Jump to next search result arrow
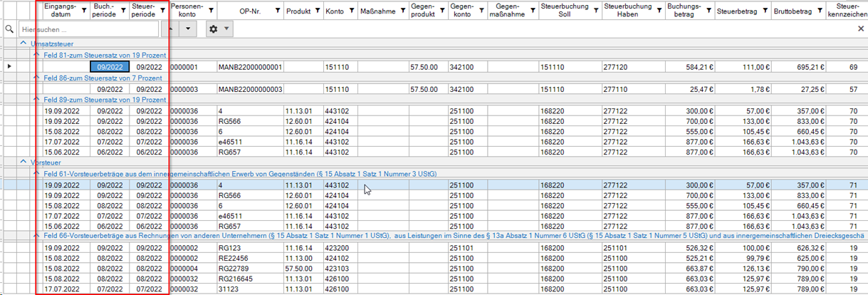 pyautogui.click(x=188, y=29)
